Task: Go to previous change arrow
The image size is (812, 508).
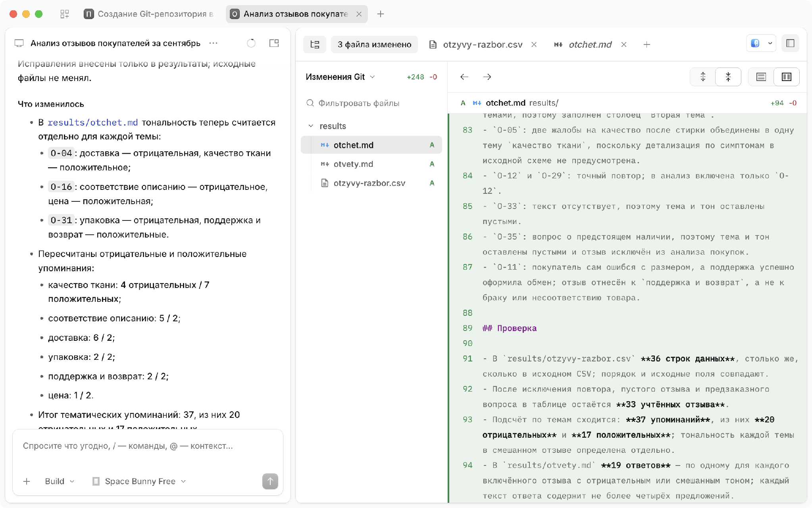Action: click(464, 77)
